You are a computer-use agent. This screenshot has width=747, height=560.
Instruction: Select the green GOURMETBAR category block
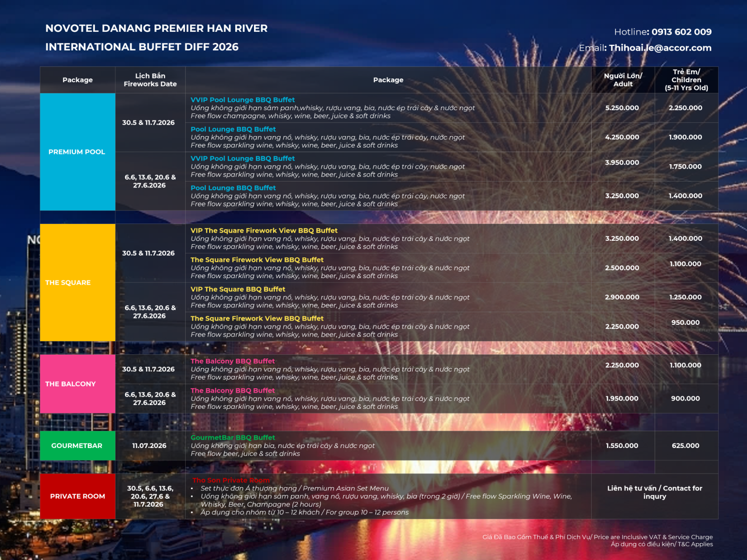[x=77, y=446]
